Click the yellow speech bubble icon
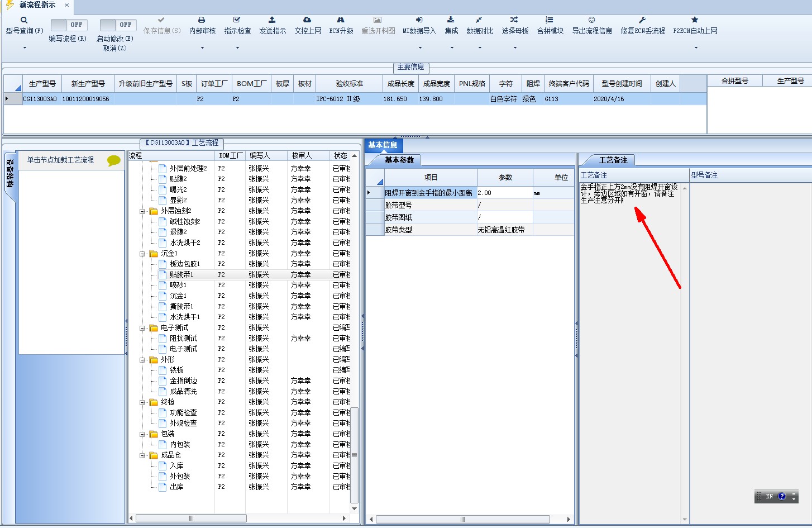Viewport: 812px width, 528px height. tap(114, 160)
